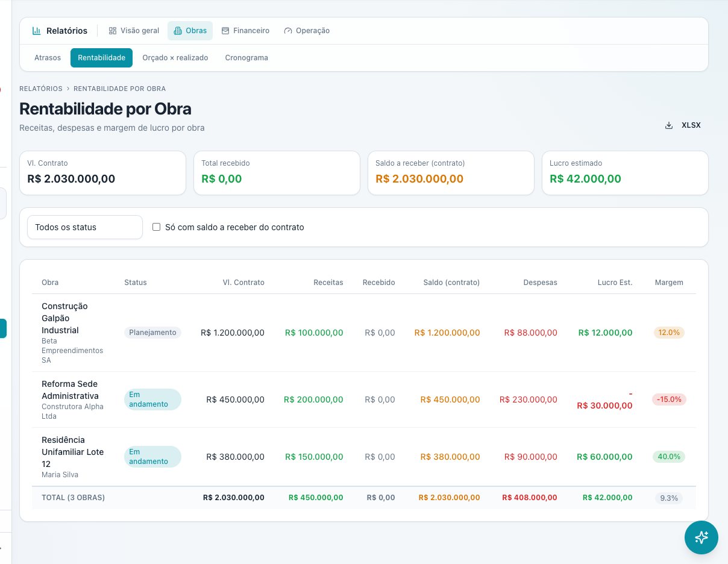Click the R$ 150.000,00 receitas cell
Viewport: 728px width, 564px height.
tap(314, 457)
